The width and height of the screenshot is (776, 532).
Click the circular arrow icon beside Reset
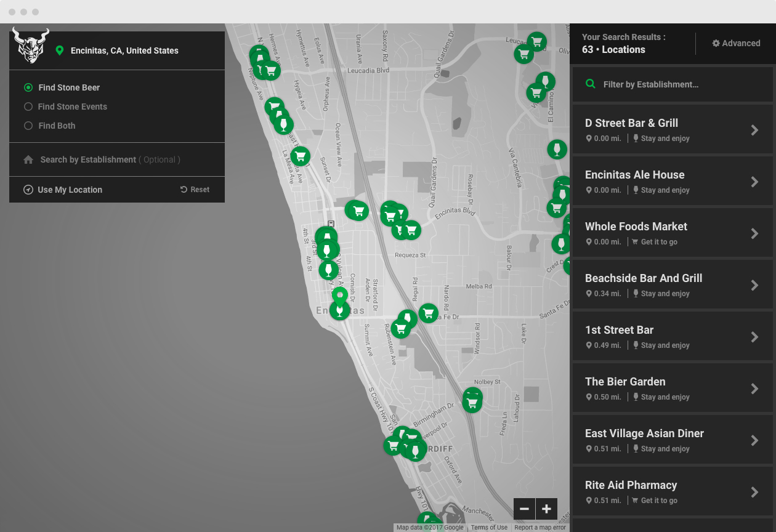pyautogui.click(x=184, y=190)
